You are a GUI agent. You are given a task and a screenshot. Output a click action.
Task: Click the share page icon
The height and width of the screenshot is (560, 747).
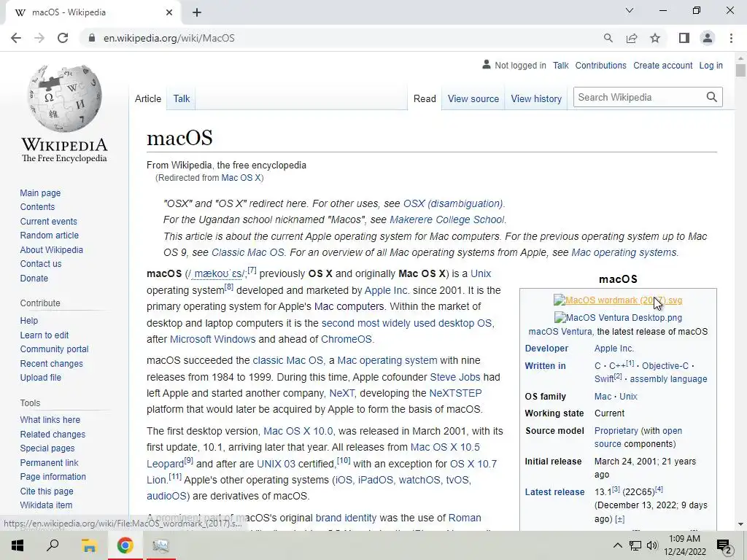coord(632,38)
